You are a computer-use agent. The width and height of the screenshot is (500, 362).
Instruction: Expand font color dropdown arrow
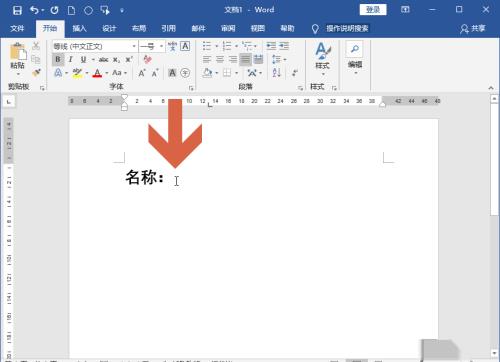[x=107, y=73]
